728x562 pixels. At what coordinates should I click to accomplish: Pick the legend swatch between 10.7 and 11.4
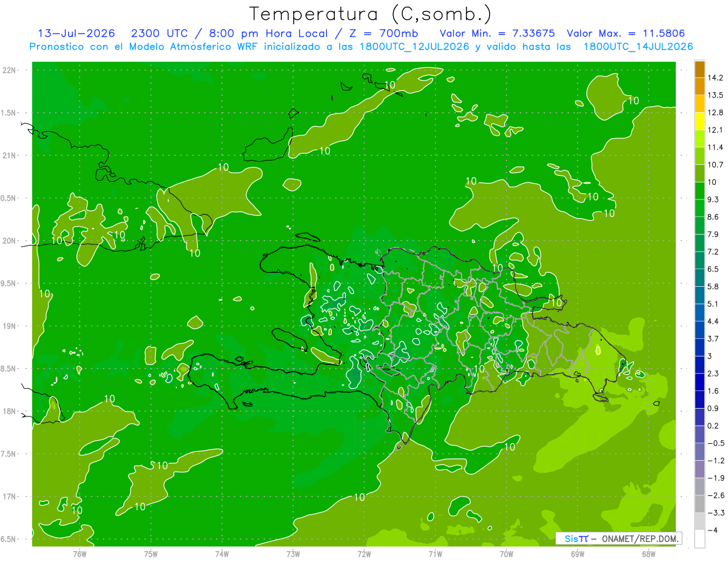tap(699, 156)
